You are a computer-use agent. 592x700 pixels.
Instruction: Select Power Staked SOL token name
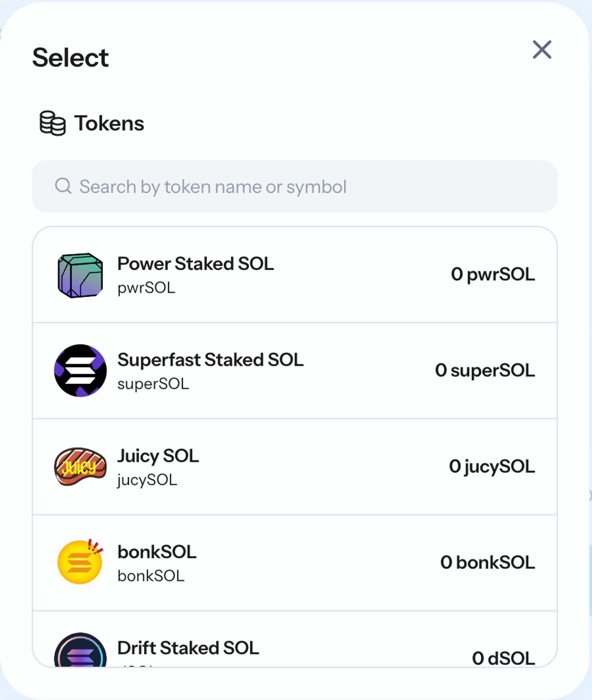tap(195, 264)
